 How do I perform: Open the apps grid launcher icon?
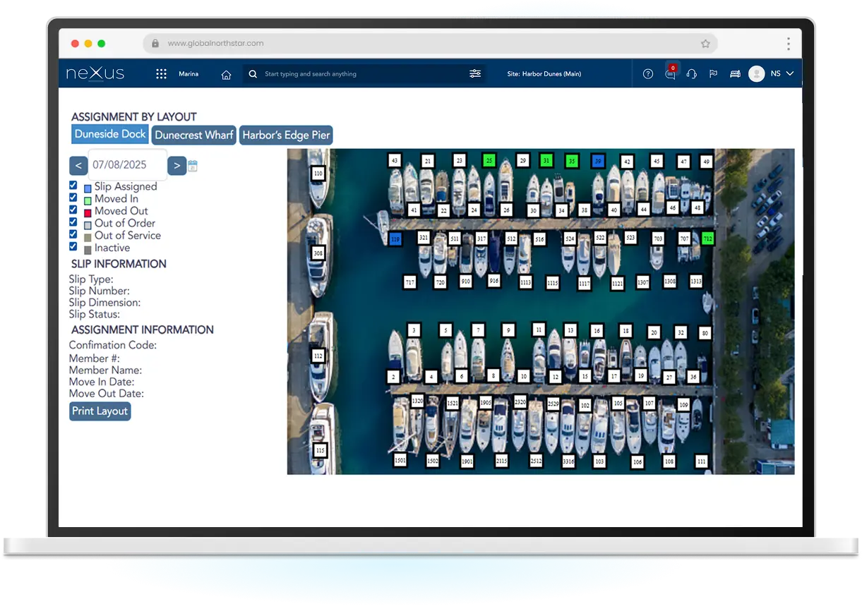pyautogui.click(x=161, y=74)
